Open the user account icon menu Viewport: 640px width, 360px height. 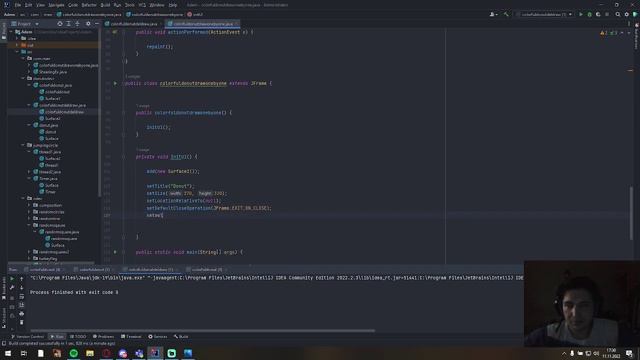(493, 14)
